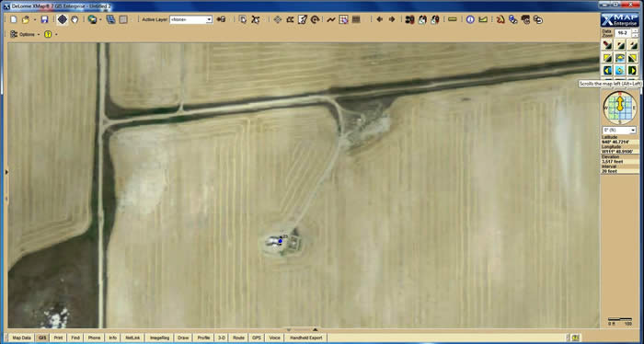Open the map rotation degree dropdown

tap(619, 130)
